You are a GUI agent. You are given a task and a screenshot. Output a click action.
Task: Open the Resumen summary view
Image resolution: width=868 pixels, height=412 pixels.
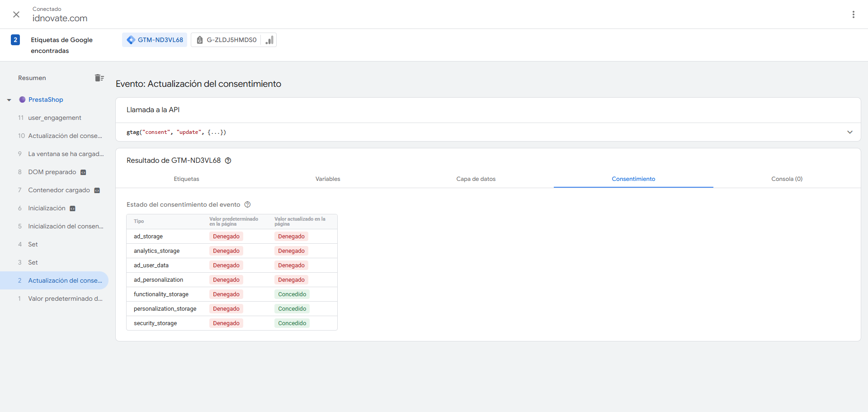[x=32, y=78]
